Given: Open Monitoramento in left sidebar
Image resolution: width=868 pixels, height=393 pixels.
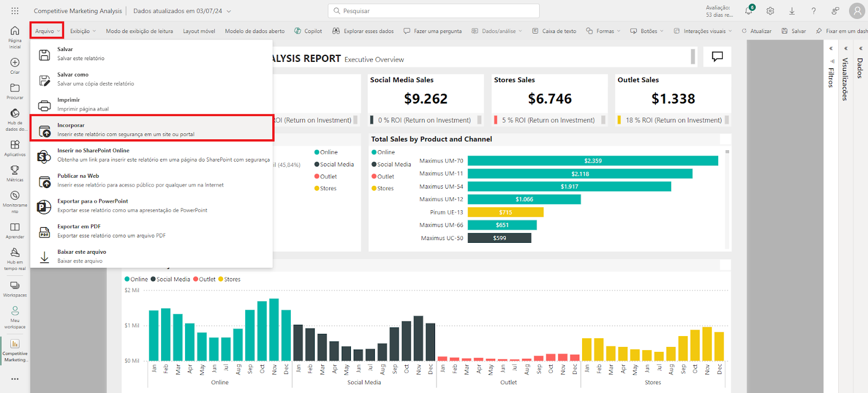Looking at the screenshot, I should (15, 202).
